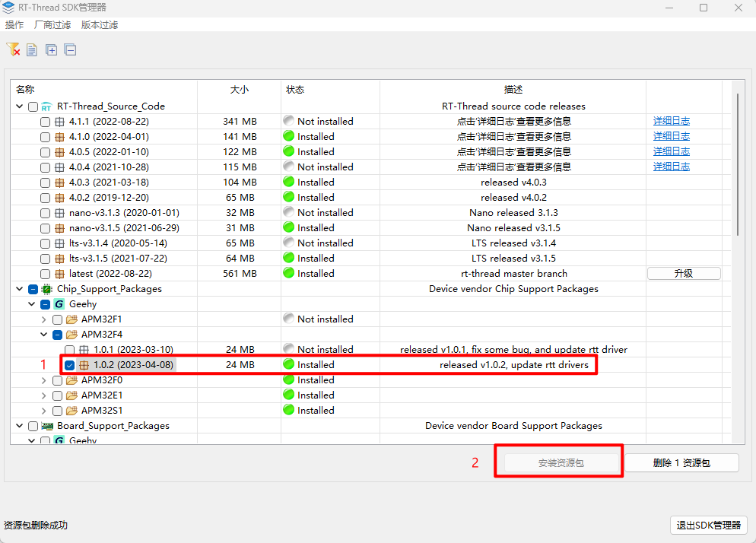The height and width of the screenshot is (543, 756).
Task: Click the board icon beside Board_Support_Packages
Action: click(46, 426)
